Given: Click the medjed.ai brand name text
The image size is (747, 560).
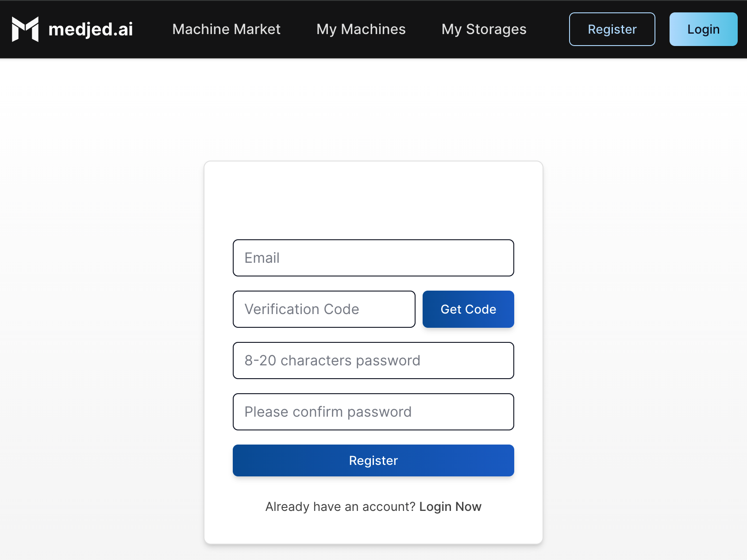Looking at the screenshot, I should click(x=90, y=29).
